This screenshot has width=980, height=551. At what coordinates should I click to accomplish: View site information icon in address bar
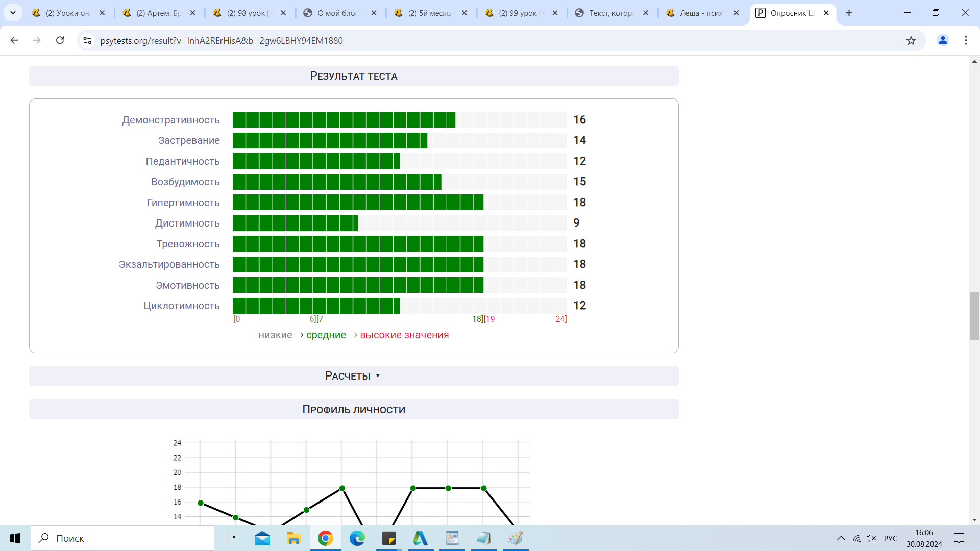click(87, 40)
